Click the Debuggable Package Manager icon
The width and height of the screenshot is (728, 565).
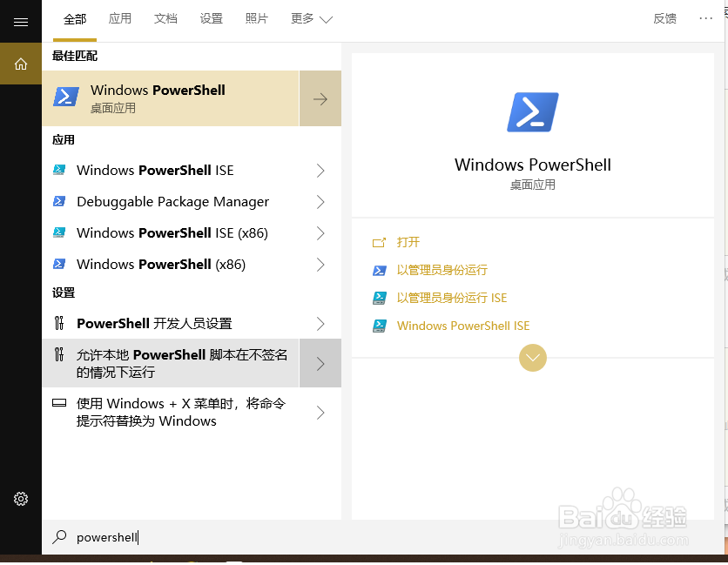pos(60,201)
